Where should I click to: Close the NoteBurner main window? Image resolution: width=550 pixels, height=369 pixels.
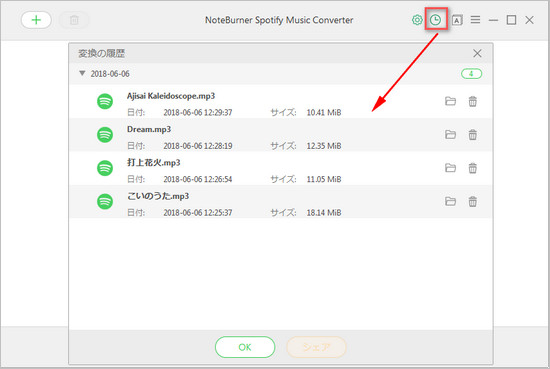pyautogui.click(x=529, y=20)
